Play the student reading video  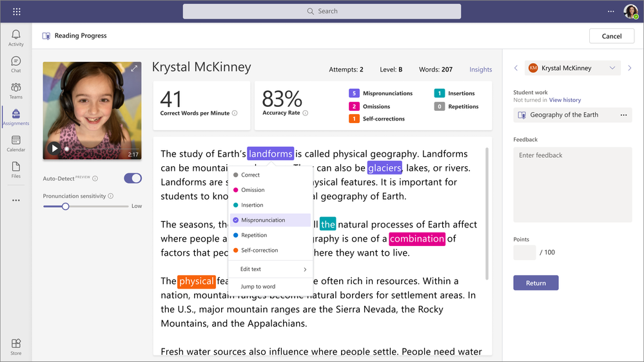[54, 148]
